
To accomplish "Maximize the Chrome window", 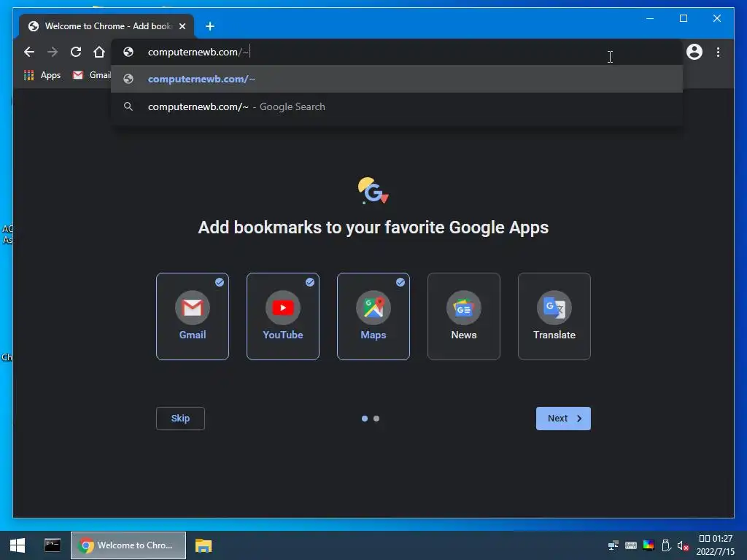I will tap(683, 18).
